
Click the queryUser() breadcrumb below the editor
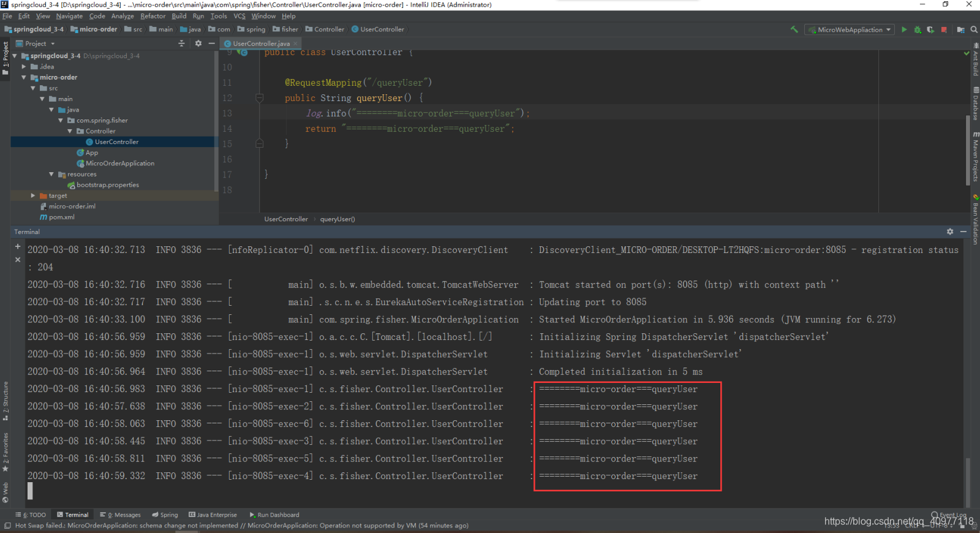337,219
